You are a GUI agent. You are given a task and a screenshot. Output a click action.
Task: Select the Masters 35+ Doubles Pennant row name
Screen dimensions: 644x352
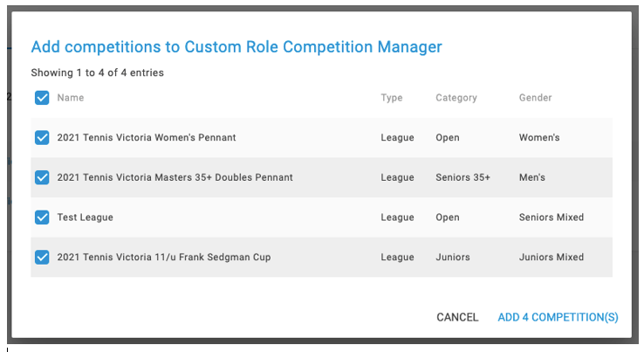coord(175,177)
